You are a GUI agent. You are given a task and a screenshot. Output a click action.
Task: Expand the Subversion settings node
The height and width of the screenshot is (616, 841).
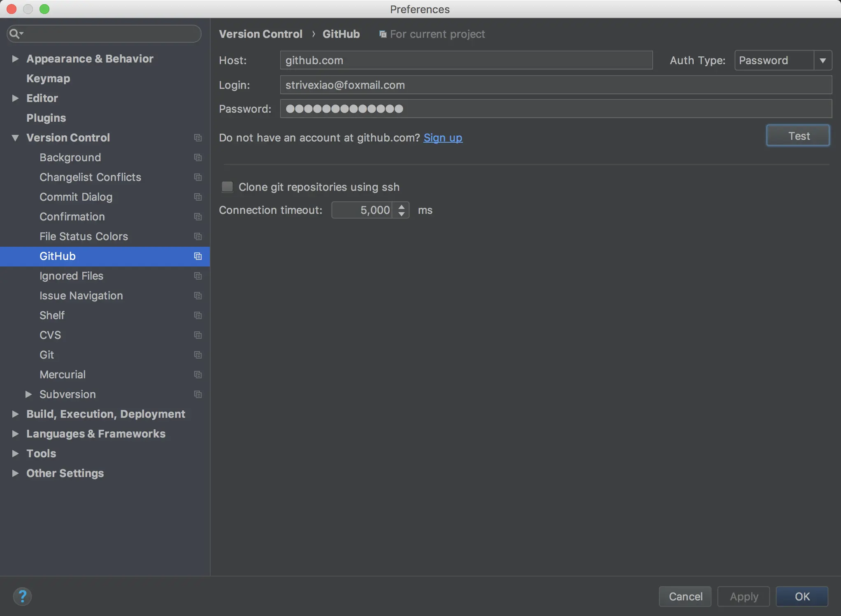click(28, 394)
